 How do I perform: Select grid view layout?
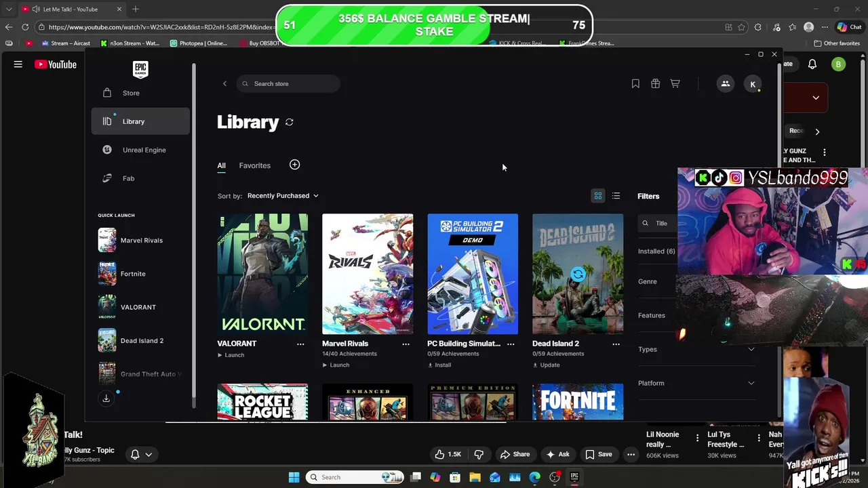pos(598,196)
